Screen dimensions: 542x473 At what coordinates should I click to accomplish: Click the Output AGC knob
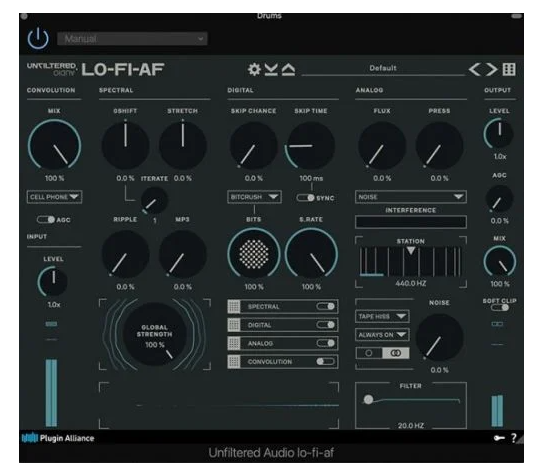(499, 198)
